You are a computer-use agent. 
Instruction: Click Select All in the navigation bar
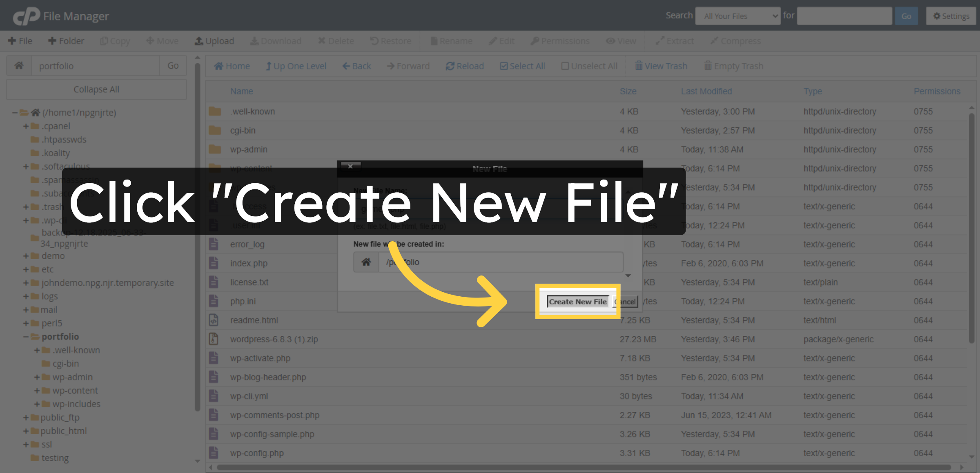point(522,66)
